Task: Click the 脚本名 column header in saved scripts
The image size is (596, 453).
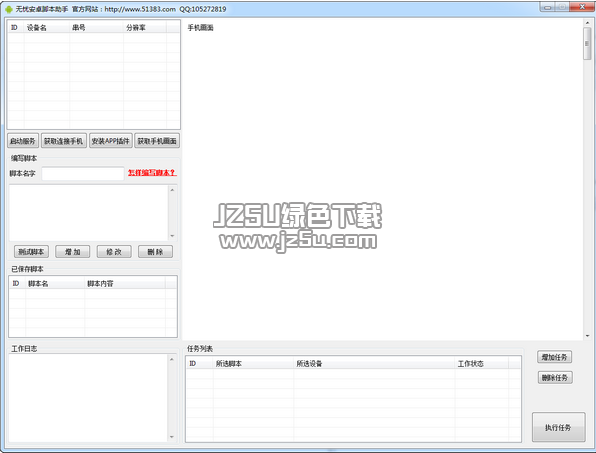Action: tap(55, 284)
